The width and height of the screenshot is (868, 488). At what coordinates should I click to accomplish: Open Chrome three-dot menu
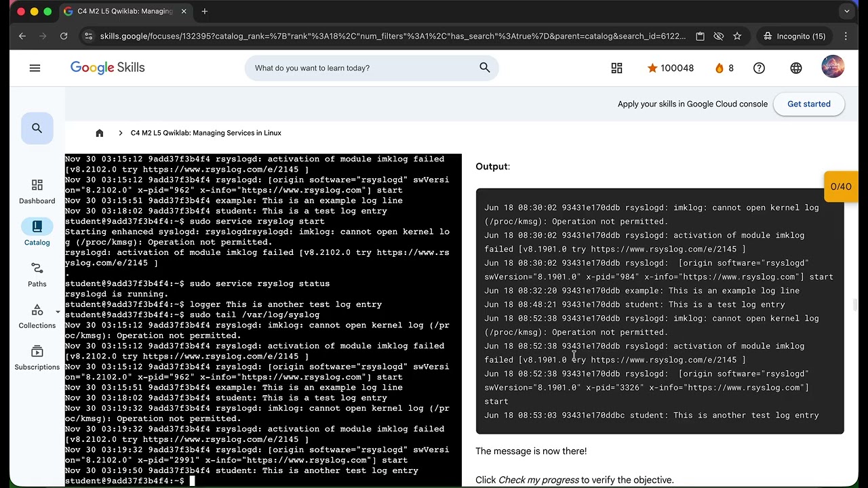pos(846,36)
